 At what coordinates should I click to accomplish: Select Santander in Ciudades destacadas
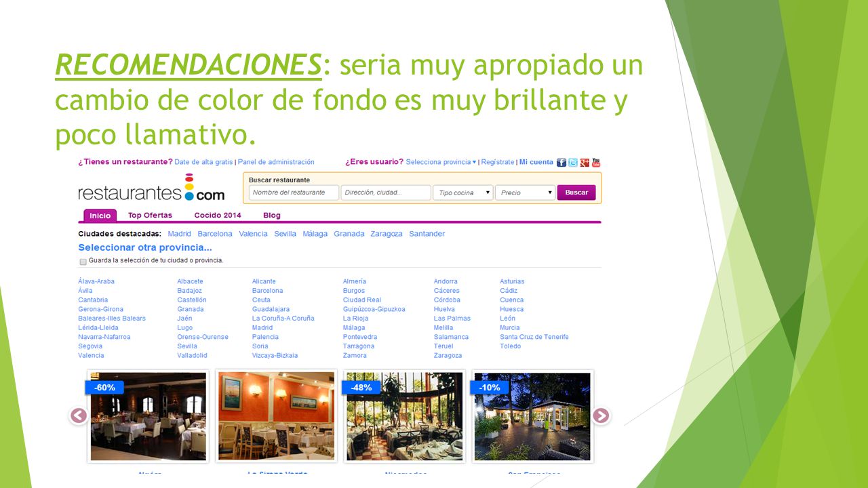pyautogui.click(x=427, y=234)
